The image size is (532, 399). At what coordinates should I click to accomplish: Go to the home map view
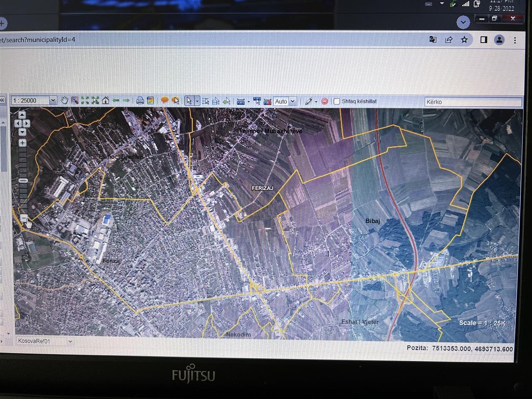pos(106,101)
